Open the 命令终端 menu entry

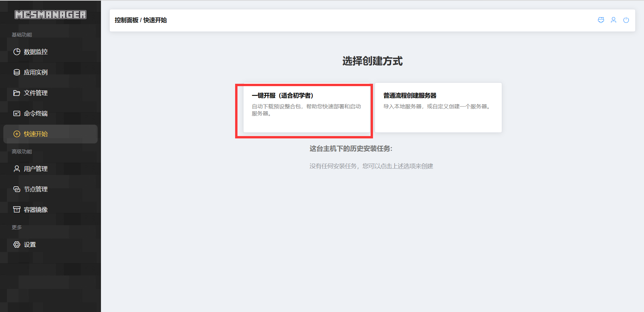[x=50, y=113]
